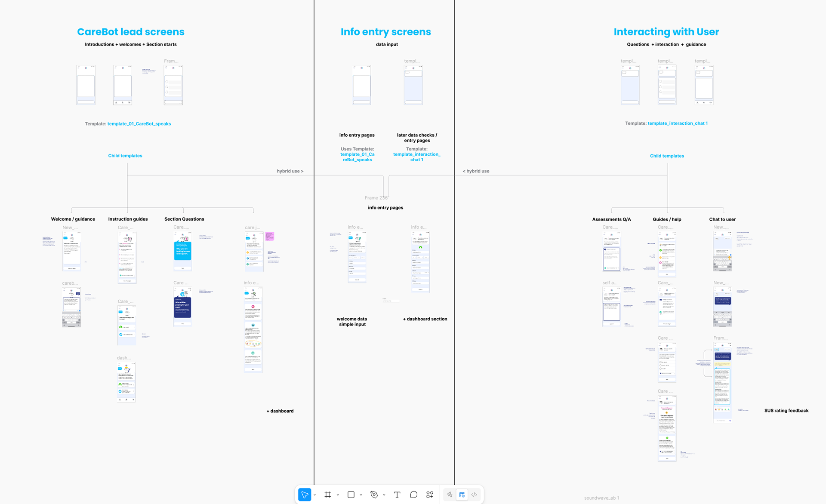This screenshot has width=826, height=504.
Task: Click the template_01_CareBot_speaks link under CareBot lead screens
Action: pyautogui.click(x=139, y=124)
